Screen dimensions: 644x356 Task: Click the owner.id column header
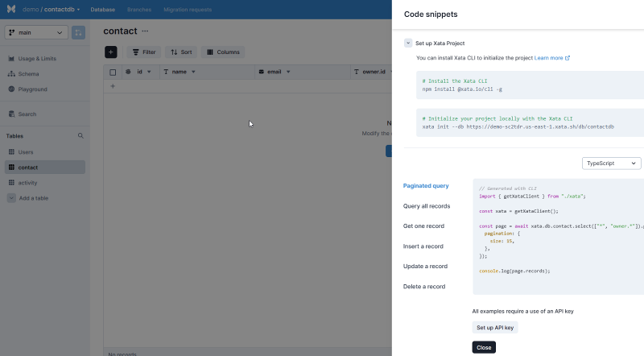click(371, 72)
